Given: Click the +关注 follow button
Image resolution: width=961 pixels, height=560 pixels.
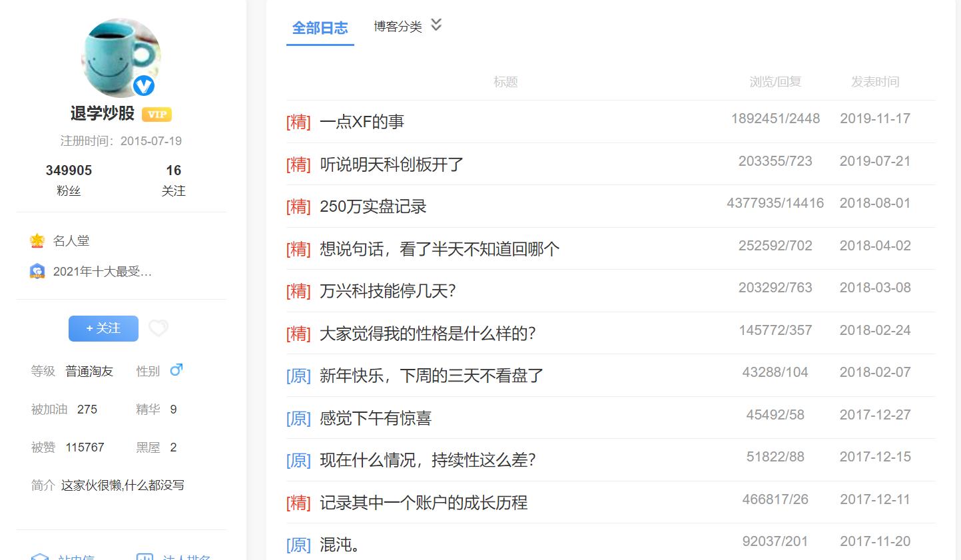Looking at the screenshot, I should tap(103, 328).
